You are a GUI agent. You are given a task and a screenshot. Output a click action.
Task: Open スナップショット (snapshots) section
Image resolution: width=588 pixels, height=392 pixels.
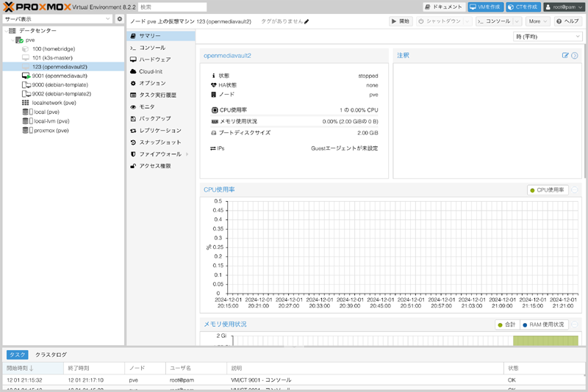[x=159, y=142]
